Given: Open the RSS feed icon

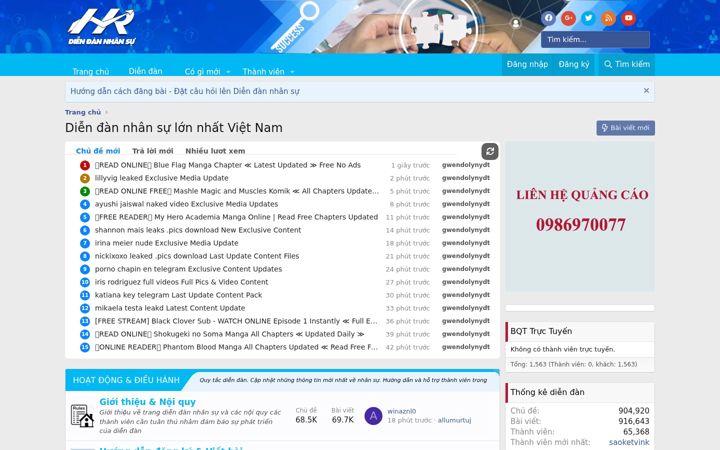Looking at the screenshot, I should tap(608, 18).
